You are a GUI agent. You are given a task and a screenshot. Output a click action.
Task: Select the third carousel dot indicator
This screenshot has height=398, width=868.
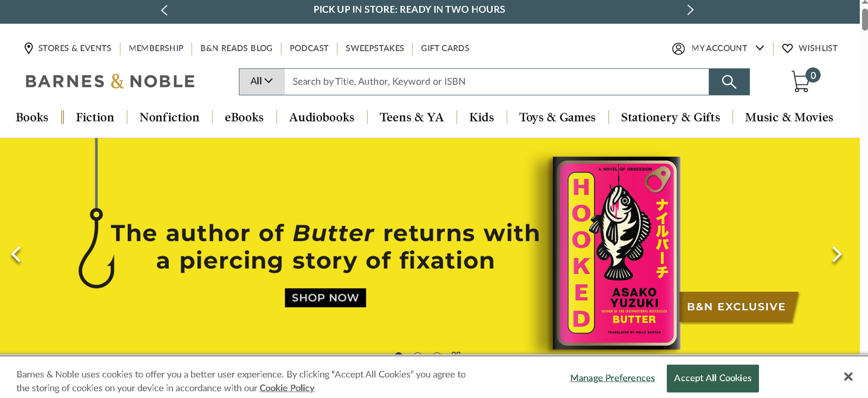click(436, 355)
